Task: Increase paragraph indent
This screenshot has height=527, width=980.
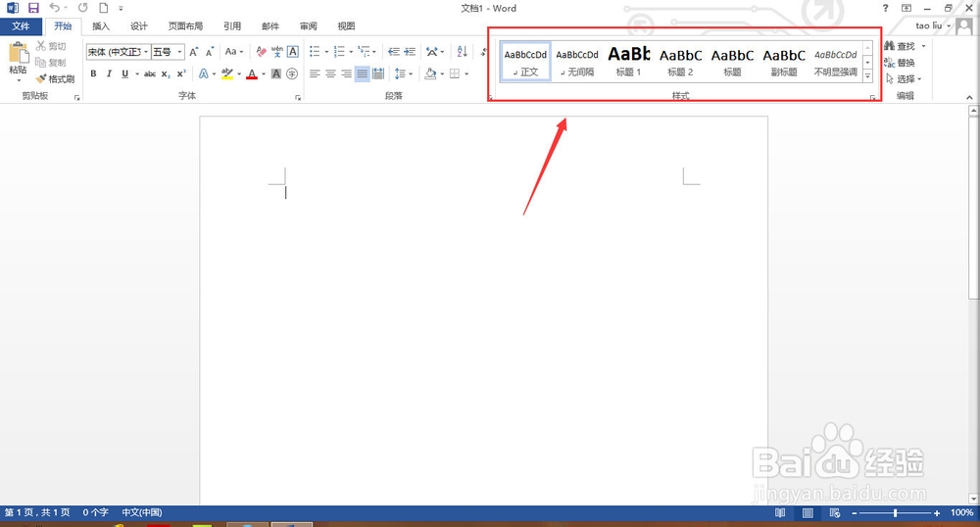Action: point(410,52)
